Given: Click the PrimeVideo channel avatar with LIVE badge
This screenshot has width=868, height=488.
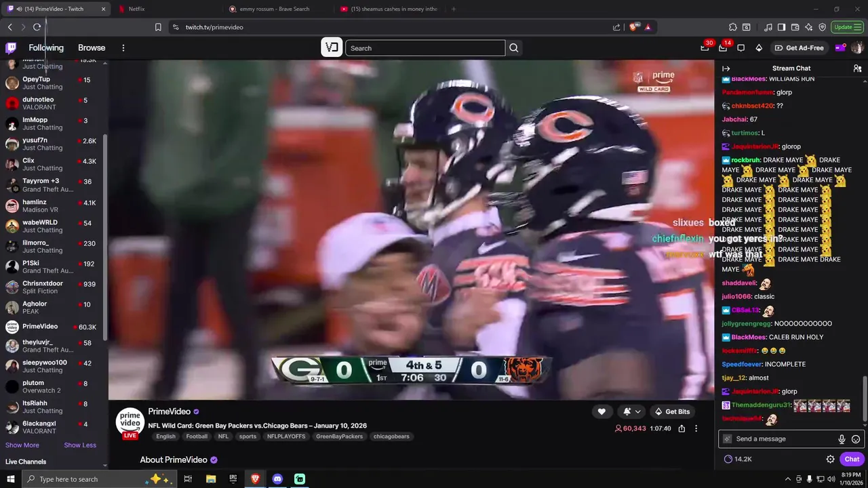Looking at the screenshot, I should (130, 424).
